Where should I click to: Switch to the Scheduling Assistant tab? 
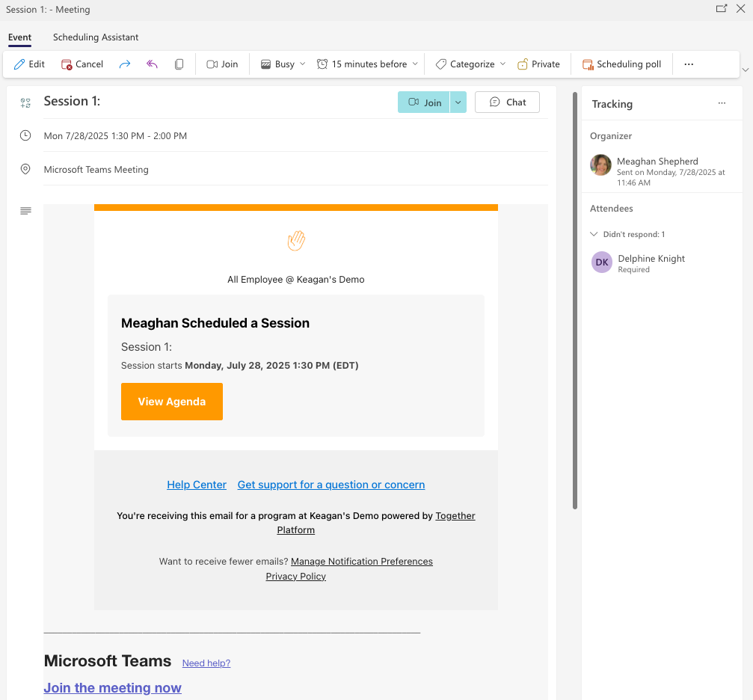tap(96, 37)
